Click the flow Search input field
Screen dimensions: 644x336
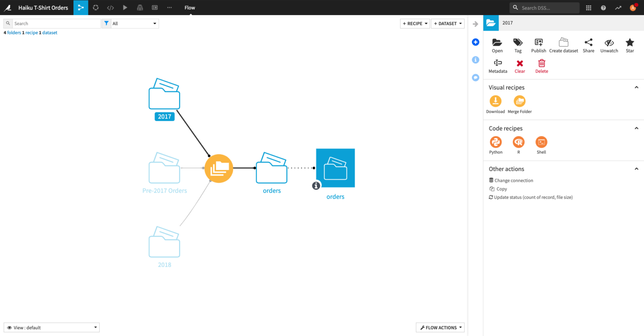pos(56,23)
